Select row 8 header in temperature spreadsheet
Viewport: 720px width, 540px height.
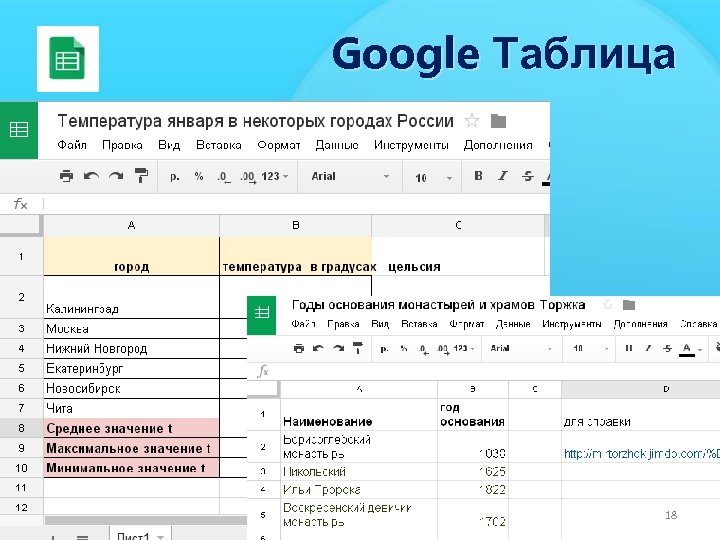(22, 428)
